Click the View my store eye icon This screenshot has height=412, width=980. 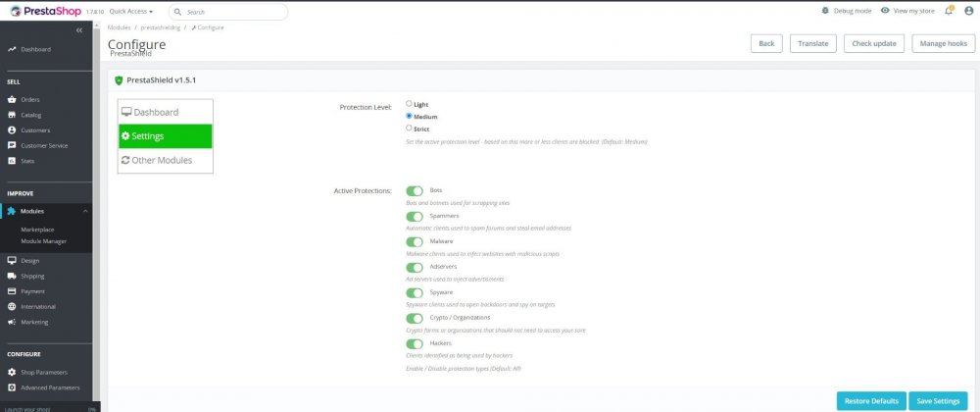[885, 11]
